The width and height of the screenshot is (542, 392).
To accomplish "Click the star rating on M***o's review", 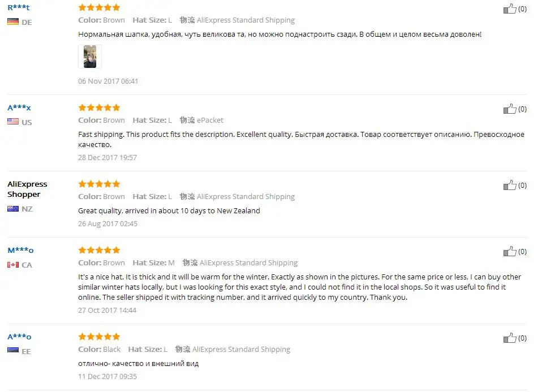I will (99, 250).
